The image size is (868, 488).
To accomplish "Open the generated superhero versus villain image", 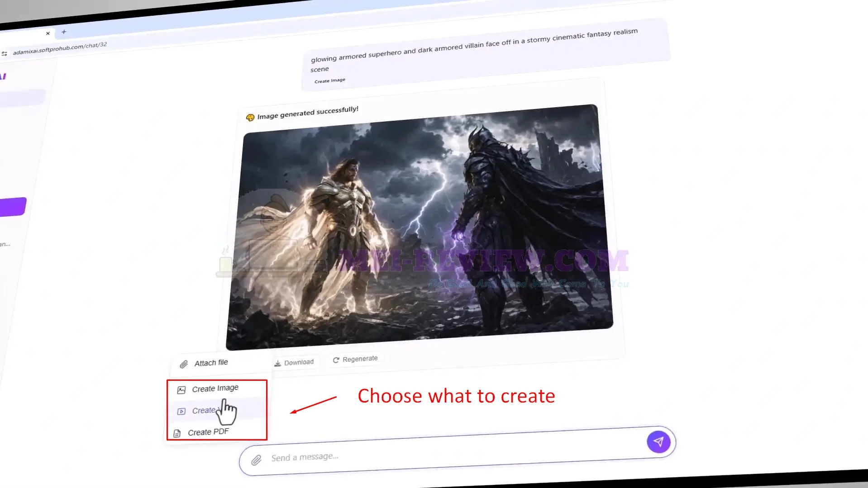I will pos(420,227).
